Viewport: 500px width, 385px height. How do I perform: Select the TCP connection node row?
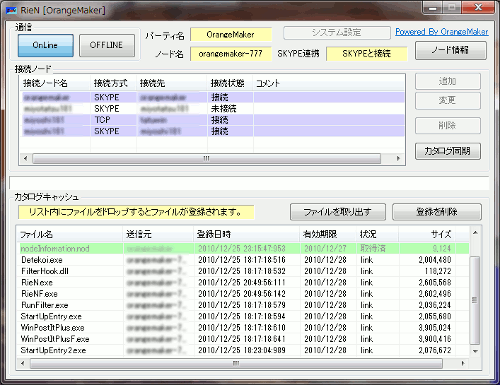[212, 120]
